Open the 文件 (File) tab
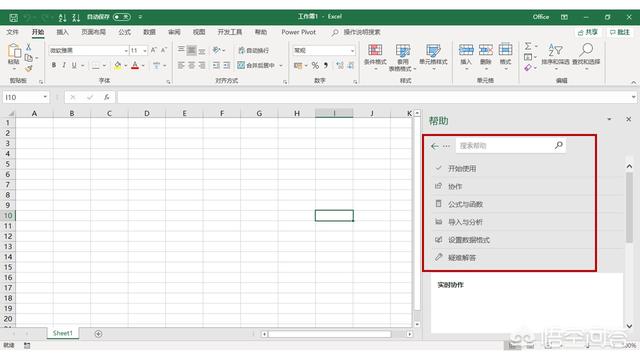 coord(12,32)
